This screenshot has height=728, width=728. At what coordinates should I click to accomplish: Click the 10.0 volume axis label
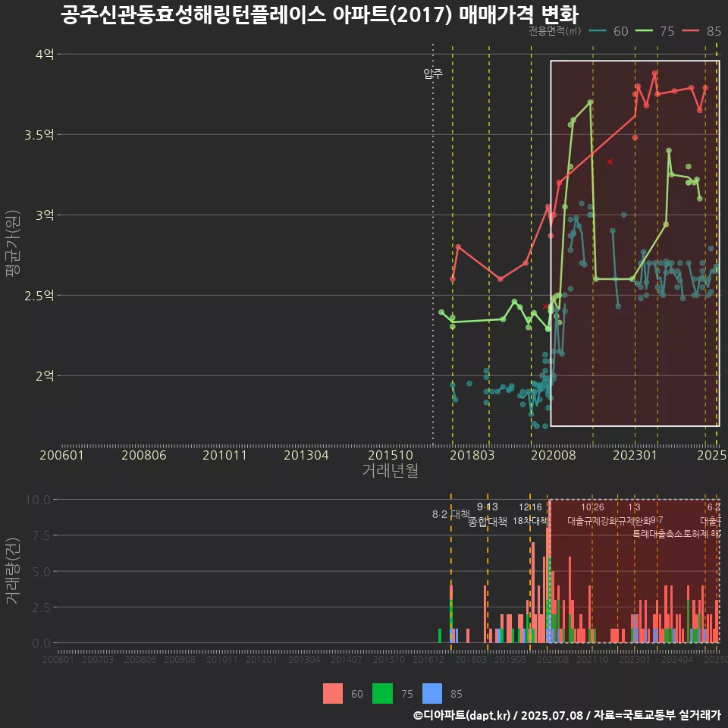pyautogui.click(x=38, y=500)
